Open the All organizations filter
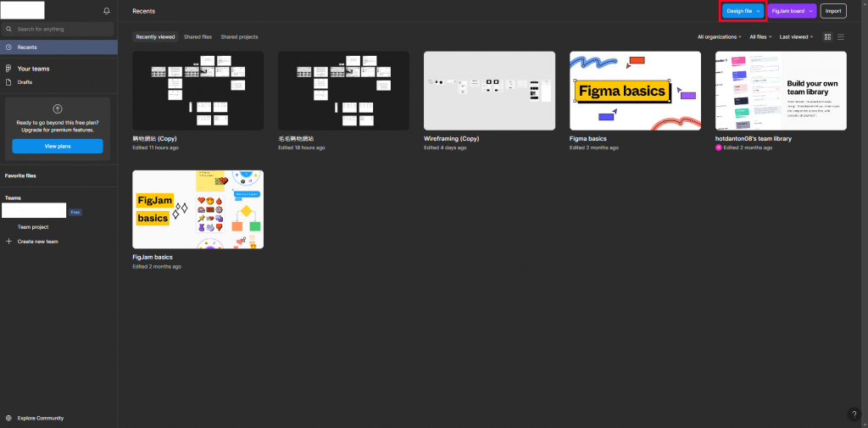Image resolution: width=868 pixels, height=428 pixels. coord(720,37)
